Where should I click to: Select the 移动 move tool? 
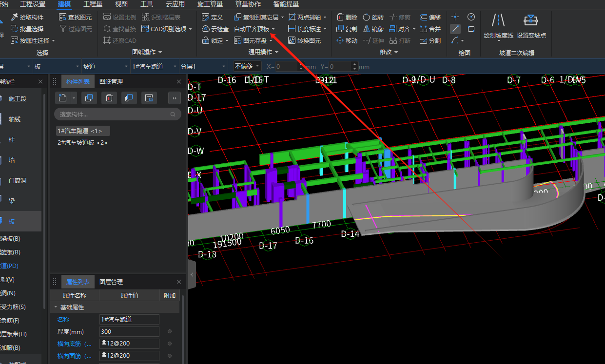click(x=347, y=40)
